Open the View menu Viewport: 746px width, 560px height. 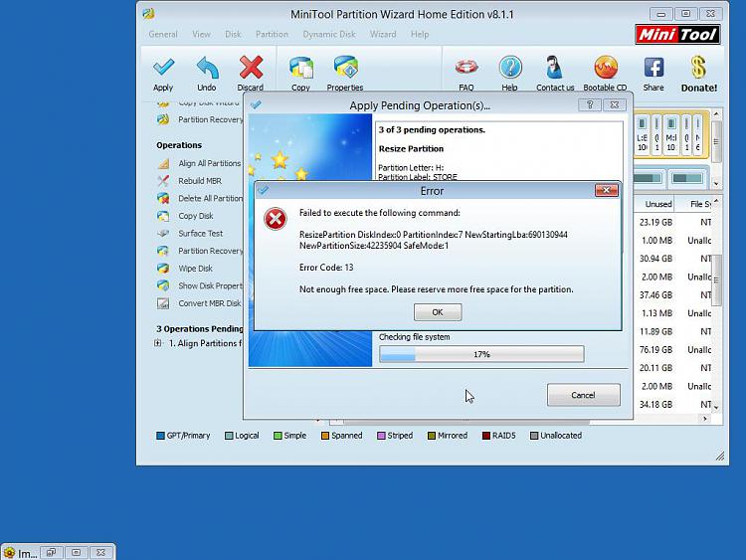pos(201,34)
